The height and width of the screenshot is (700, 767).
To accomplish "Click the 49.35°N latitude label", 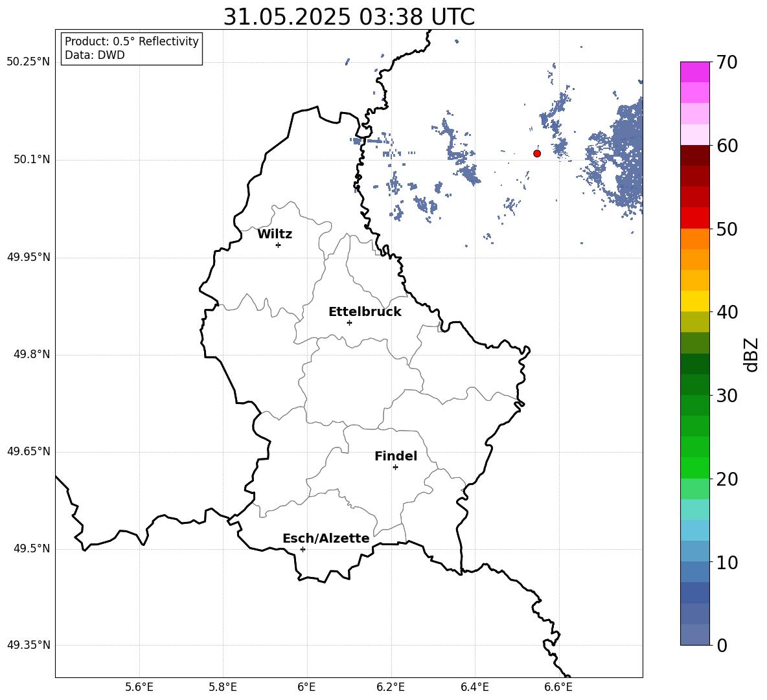I will point(29,645).
